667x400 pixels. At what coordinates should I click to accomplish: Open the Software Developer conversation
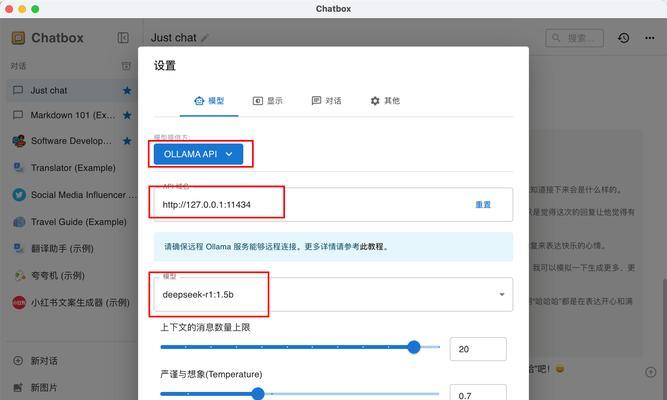pyautogui.click(x=71, y=141)
